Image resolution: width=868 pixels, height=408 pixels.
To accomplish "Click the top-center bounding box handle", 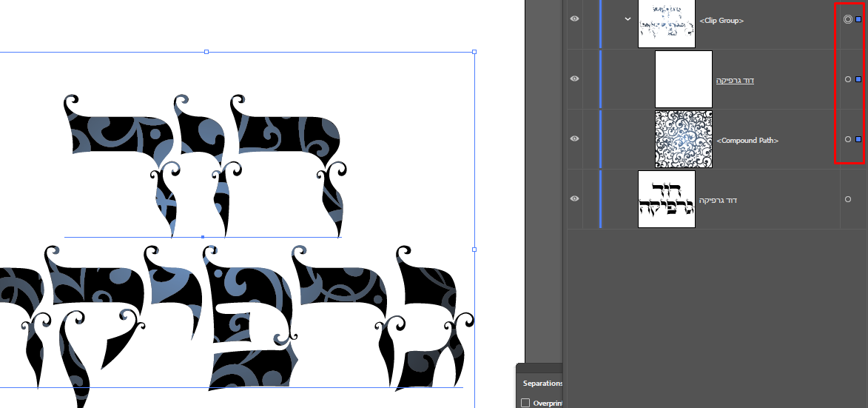I will tap(206, 52).
